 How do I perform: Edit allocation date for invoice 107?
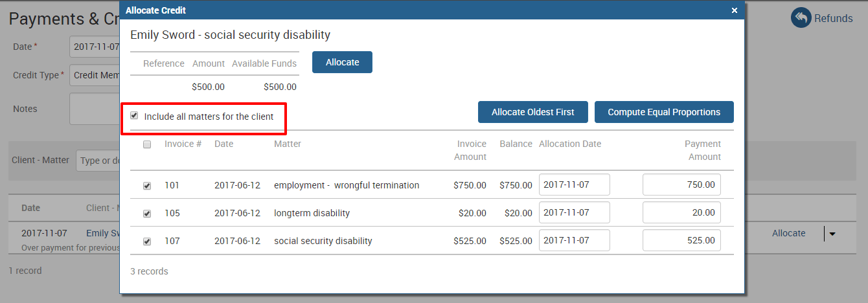[x=574, y=241]
